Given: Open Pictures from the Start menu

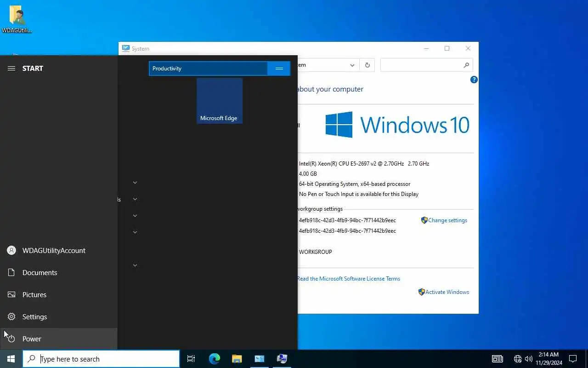Looking at the screenshot, I should (x=59, y=294).
